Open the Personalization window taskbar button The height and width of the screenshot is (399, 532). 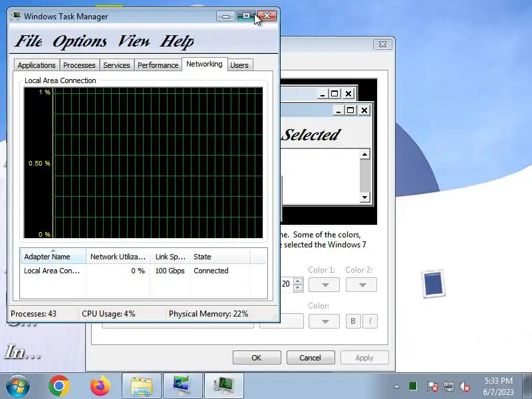click(x=182, y=386)
